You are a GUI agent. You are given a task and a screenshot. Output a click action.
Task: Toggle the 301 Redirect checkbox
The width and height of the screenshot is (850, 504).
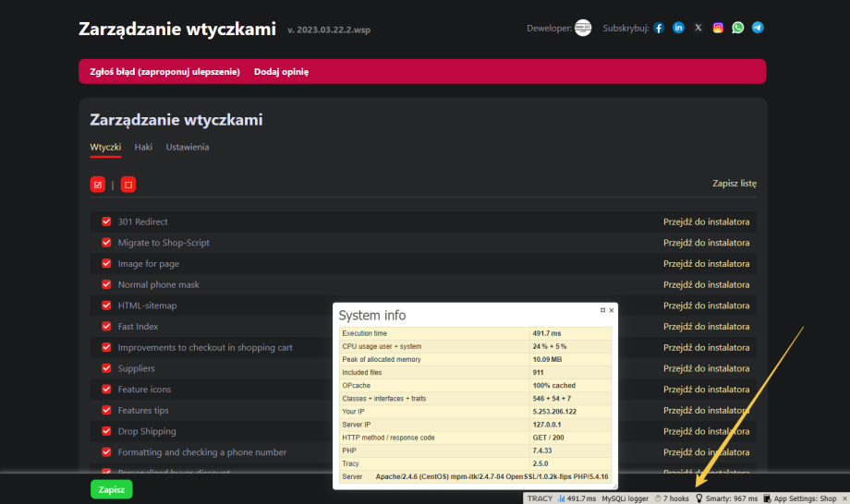pyautogui.click(x=106, y=222)
